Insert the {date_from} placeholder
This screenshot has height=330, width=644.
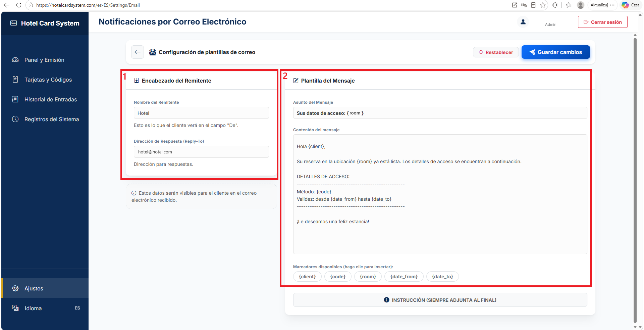(x=404, y=277)
